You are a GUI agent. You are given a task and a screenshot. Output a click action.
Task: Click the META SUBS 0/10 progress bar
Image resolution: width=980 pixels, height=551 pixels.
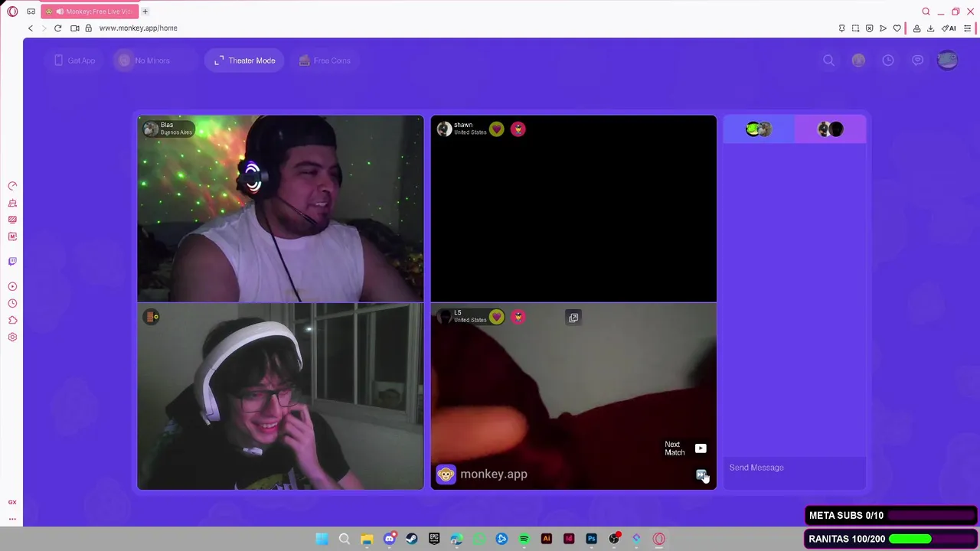pos(891,516)
